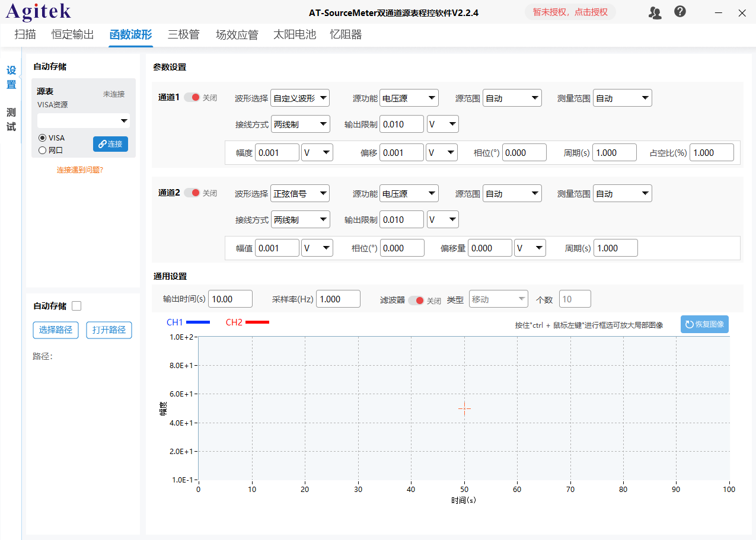The height and width of the screenshot is (540, 756).
Task: Switch to the 恒定输出 tab
Action: pos(73,35)
